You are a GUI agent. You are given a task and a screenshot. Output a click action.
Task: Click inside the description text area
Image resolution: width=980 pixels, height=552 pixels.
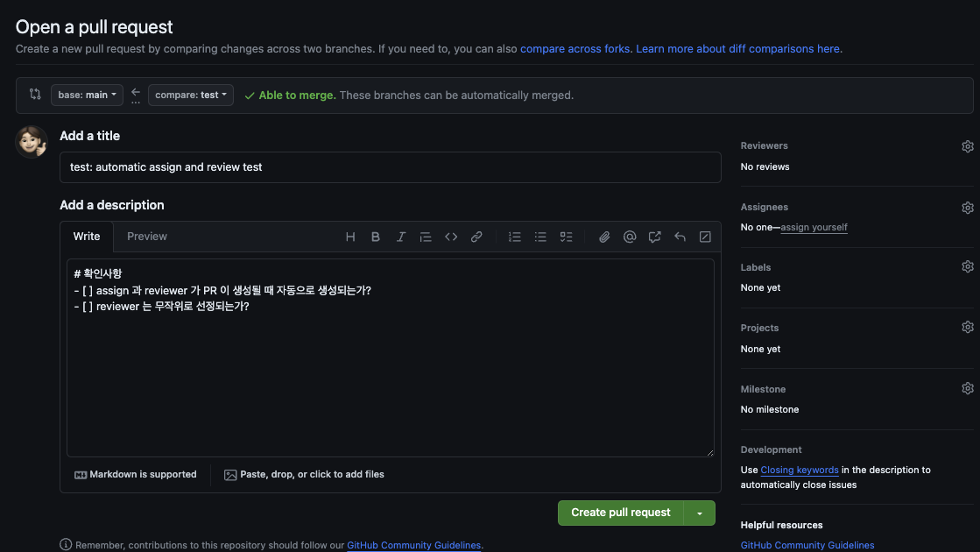[391, 358]
